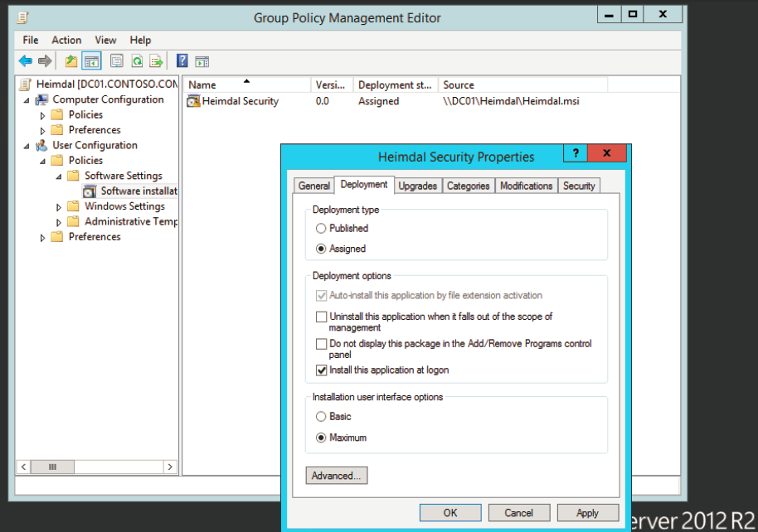Click the Cancel button
The image size is (758, 532).
point(519,513)
